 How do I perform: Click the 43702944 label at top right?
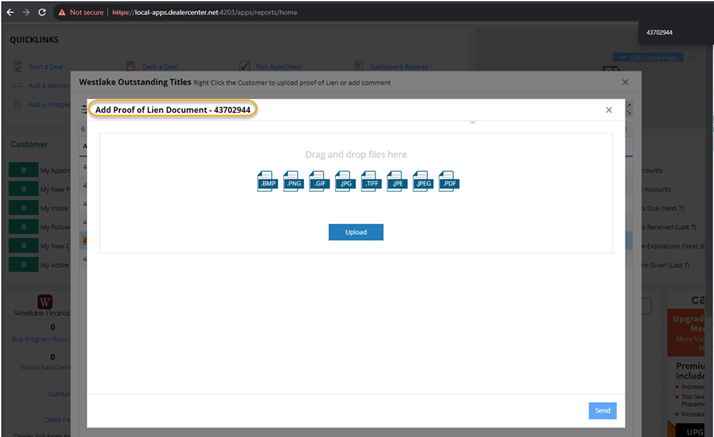659,32
